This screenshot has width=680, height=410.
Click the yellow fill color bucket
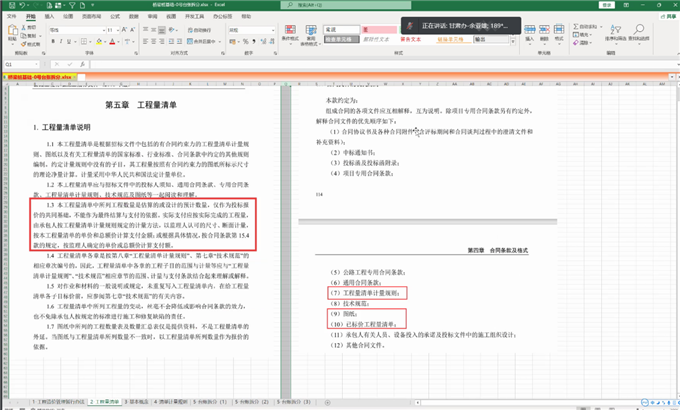[x=99, y=42]
